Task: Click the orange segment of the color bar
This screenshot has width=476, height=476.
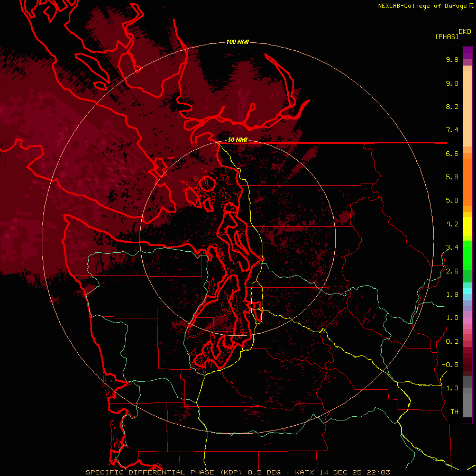Action: tap(467, 182)
